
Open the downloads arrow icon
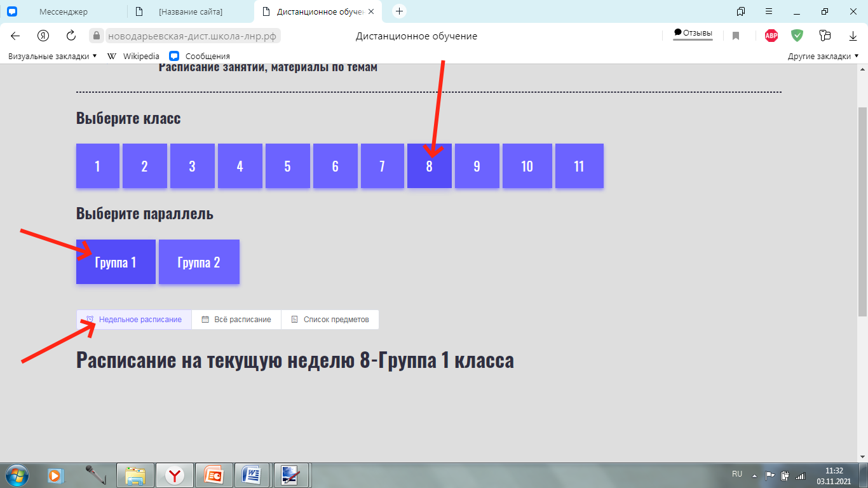pyautogui.click(x=853, y=36)
